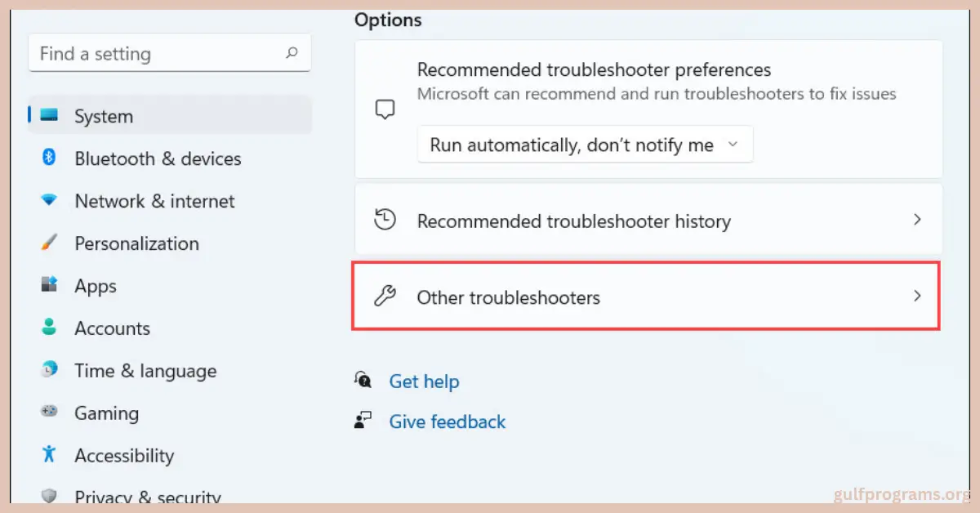
Task: Select Bluetooth & devices menu item
Action: click(x=158, y=158)
